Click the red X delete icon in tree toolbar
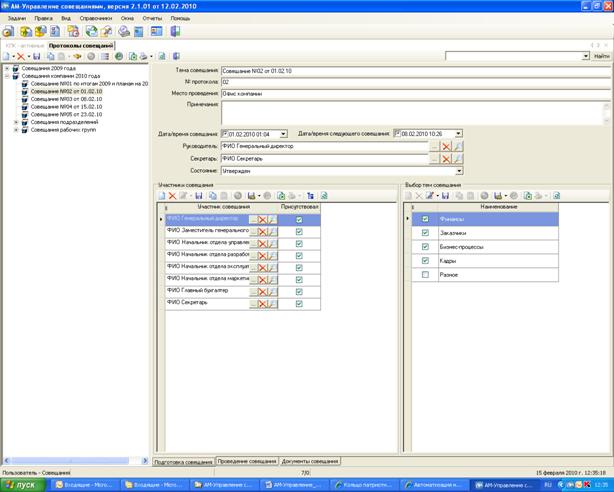 click(x=21, y=56)
